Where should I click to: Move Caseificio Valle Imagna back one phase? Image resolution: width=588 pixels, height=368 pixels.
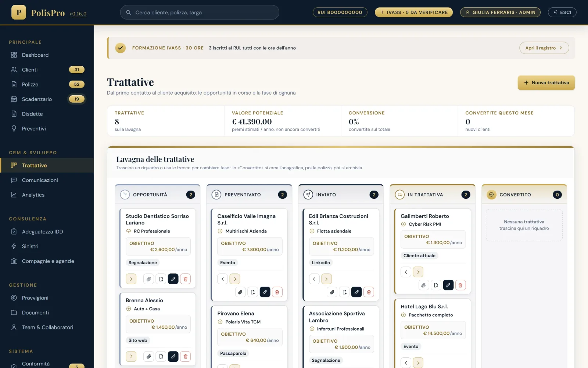coord(223,279)
